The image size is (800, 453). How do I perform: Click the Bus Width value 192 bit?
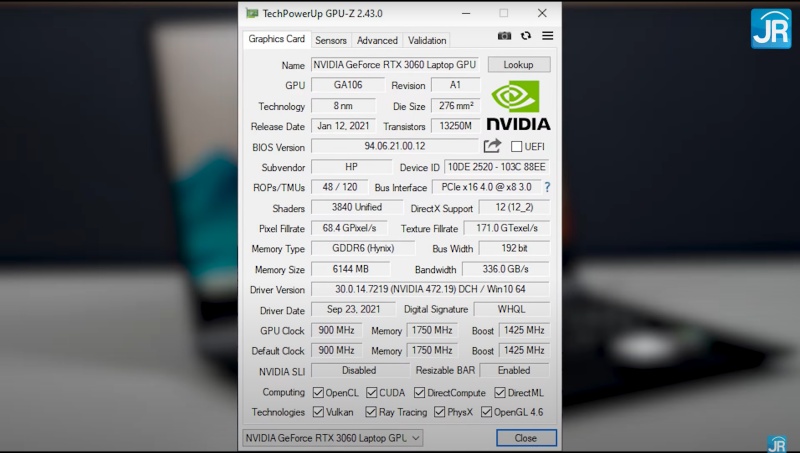pyautogui.click(x=514, y=248)
